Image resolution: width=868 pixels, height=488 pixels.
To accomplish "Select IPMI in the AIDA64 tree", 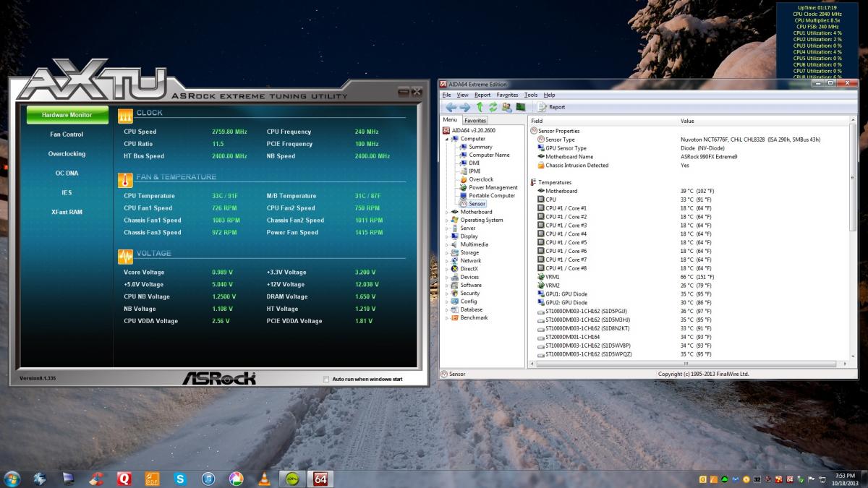I will pos(475,171).
